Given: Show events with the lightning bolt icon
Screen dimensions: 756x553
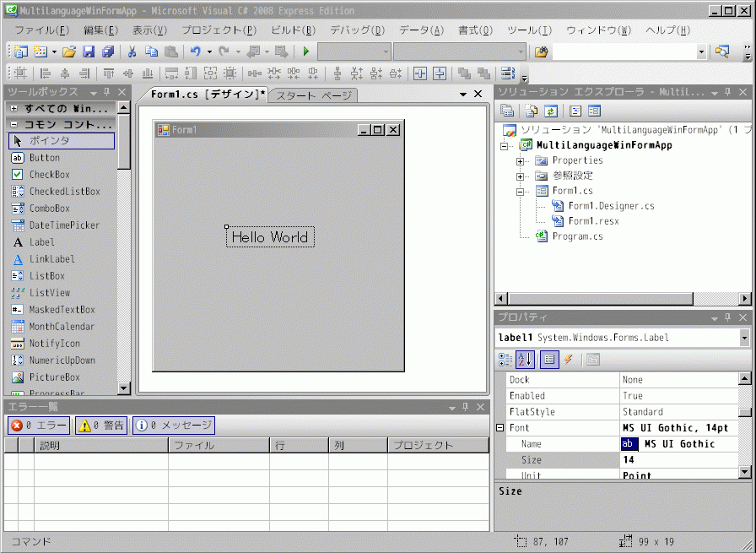Looking at the screenshot, I should pyautogui.click(x=569, y=360).
